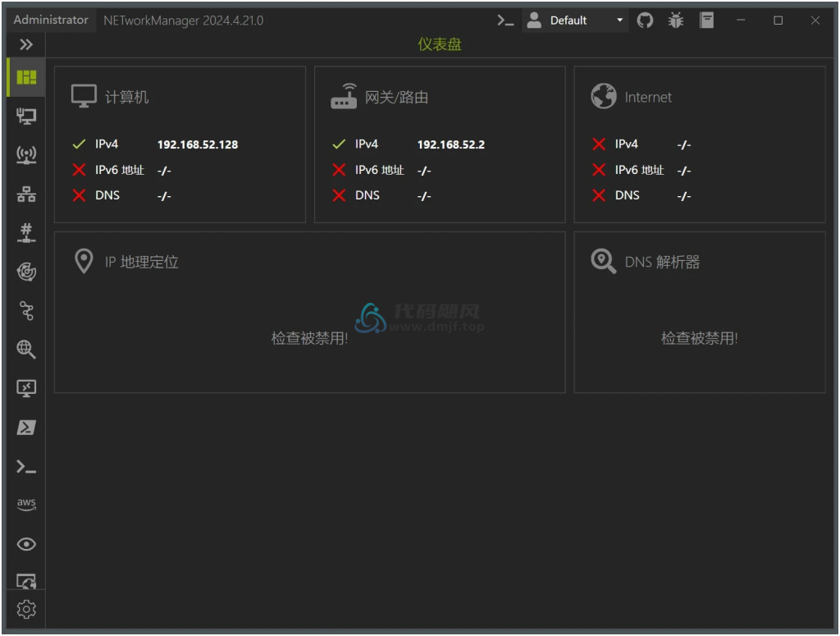
Task: Open the Port Scanner hash icon
Action: pos(26,233)
